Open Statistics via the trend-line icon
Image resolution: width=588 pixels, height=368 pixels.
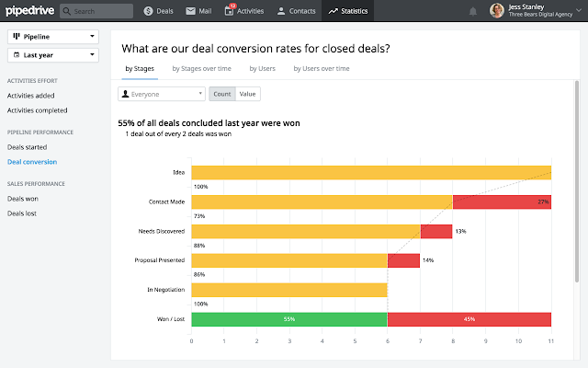[333, 11]
